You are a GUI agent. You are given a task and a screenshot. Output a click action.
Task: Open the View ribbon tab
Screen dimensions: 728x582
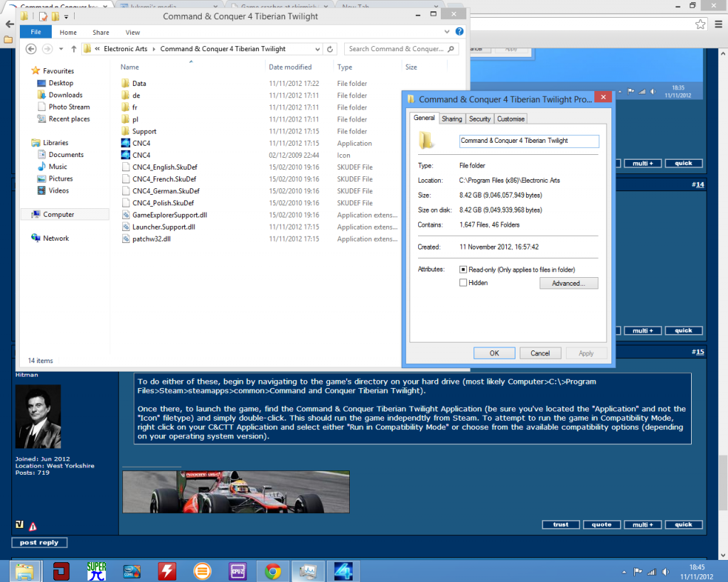pyautogui.click(x=133, y=33)
